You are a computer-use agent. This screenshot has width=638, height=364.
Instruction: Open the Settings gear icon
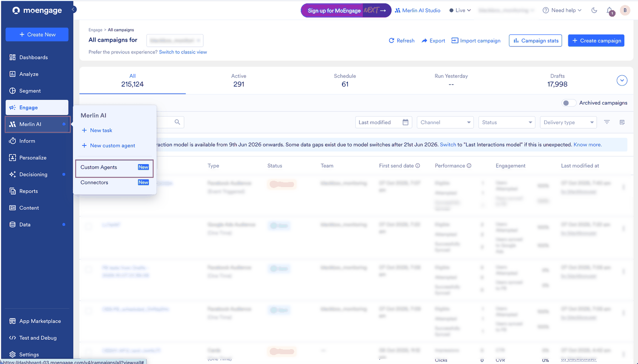point(12,355)
